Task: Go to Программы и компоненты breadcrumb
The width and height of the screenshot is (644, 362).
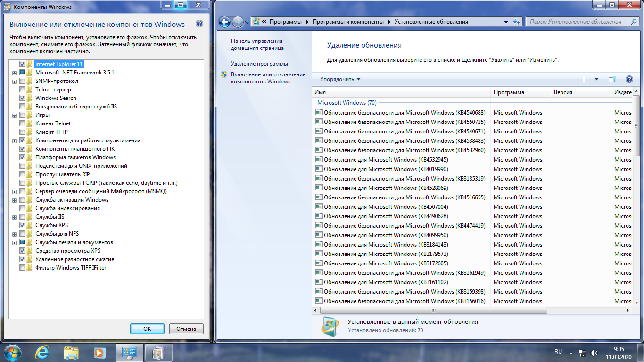Action: tap(348, 22)
